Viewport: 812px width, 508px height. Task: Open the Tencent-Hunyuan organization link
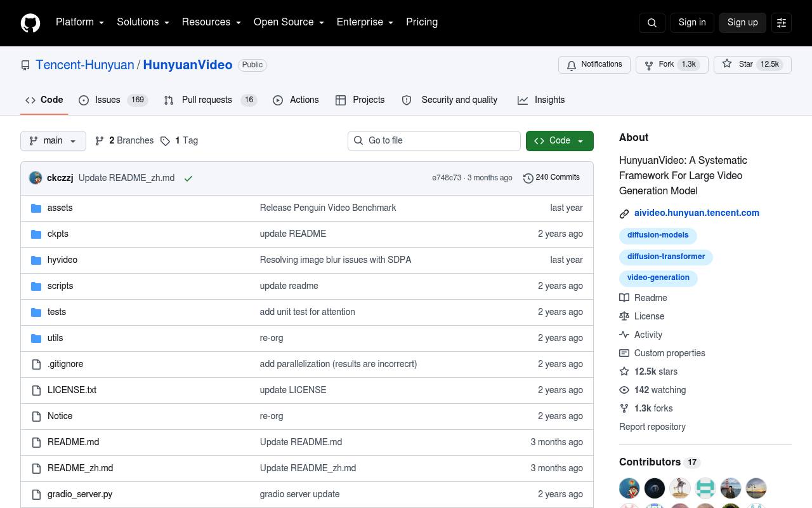(x=85, y=65)
